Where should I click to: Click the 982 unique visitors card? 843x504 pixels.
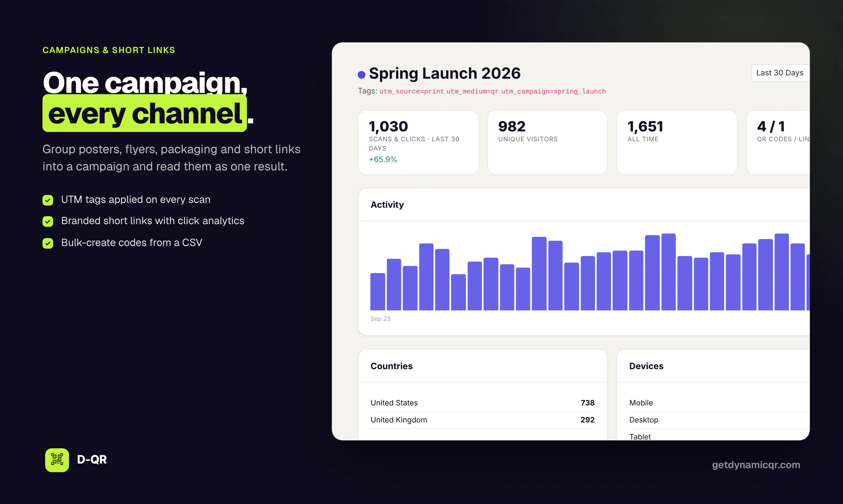pos(547,142)
